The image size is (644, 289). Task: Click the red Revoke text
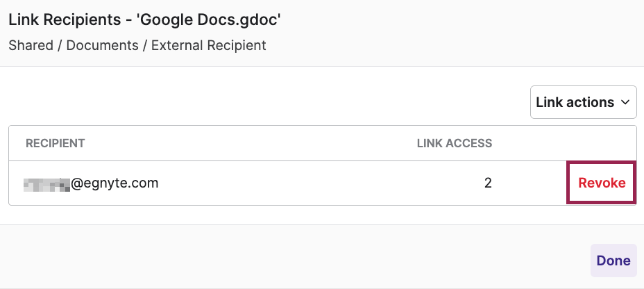click(x=602, y=183)
